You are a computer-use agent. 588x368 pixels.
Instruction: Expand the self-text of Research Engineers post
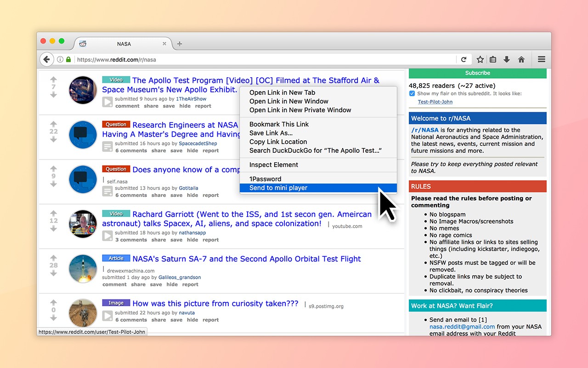point(107,147)
